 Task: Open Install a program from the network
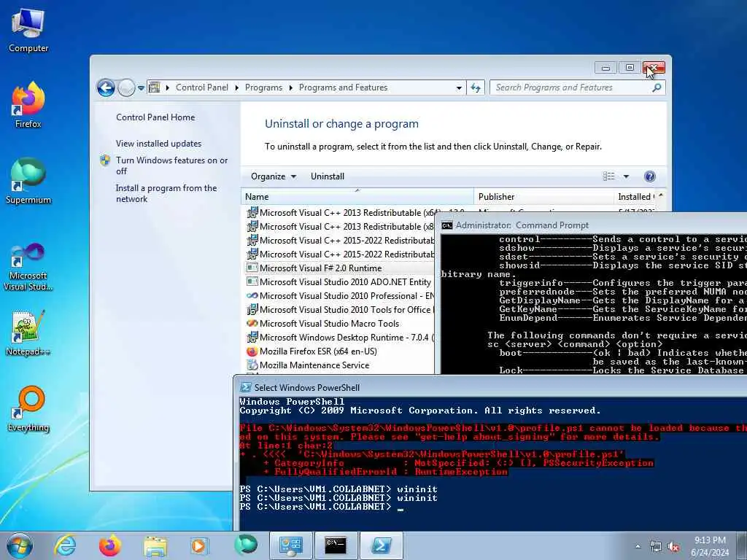point(166,193)
